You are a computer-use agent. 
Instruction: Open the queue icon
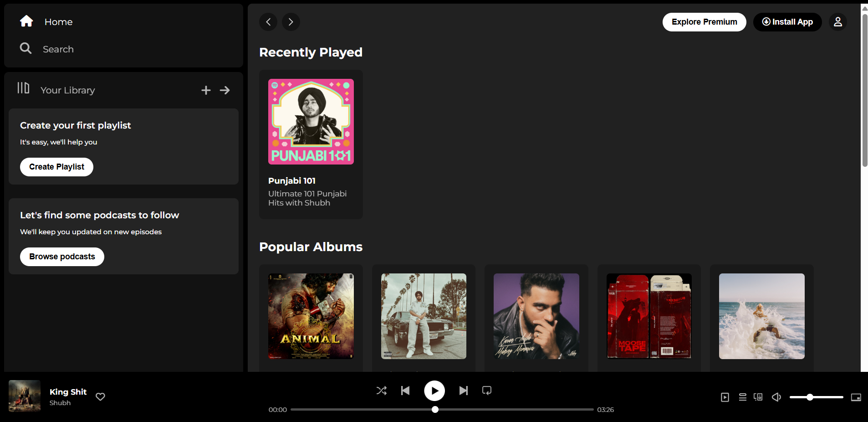[743, 397]
